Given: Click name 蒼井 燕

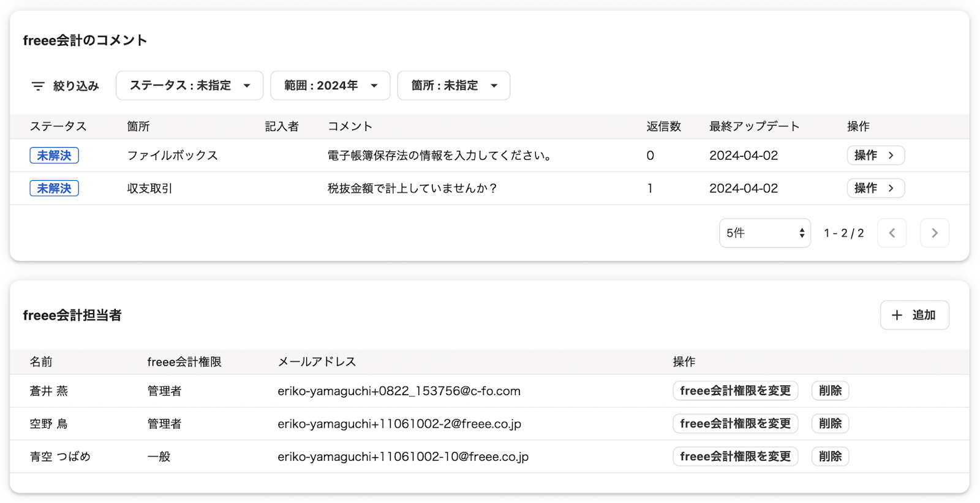Looking at the screenshot, I should (49, 391).
